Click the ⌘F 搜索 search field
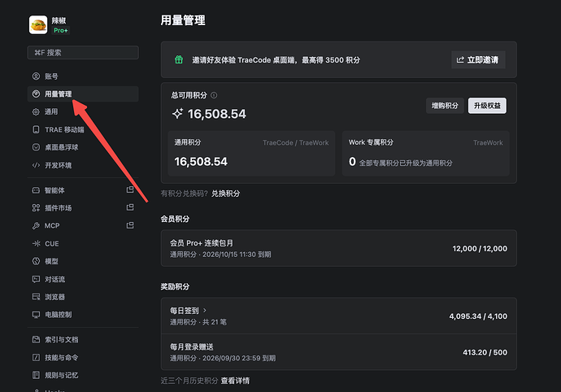This screenshot has height=392, width=561. 83,53
